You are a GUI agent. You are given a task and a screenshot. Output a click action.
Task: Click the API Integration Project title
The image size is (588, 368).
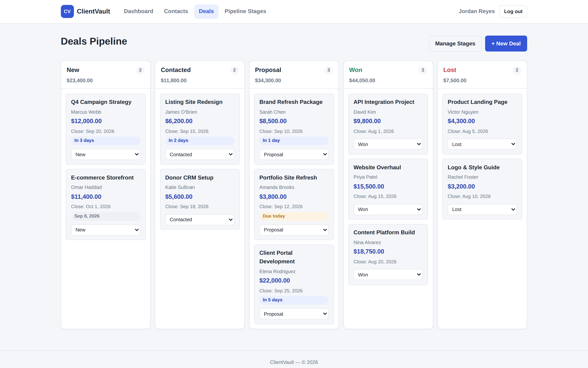click(384, 102)
